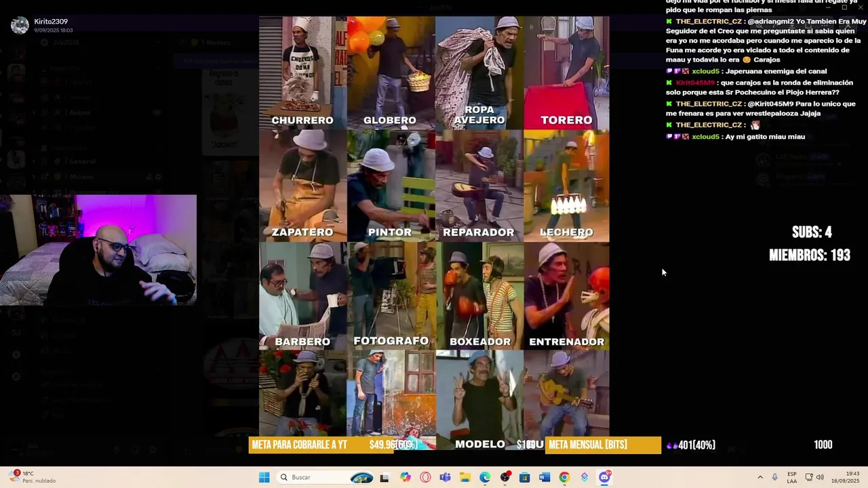Open Microsoft Teams from the taskbar
Image resolution: width=868 pixels, height=488 pixels.
445,477
